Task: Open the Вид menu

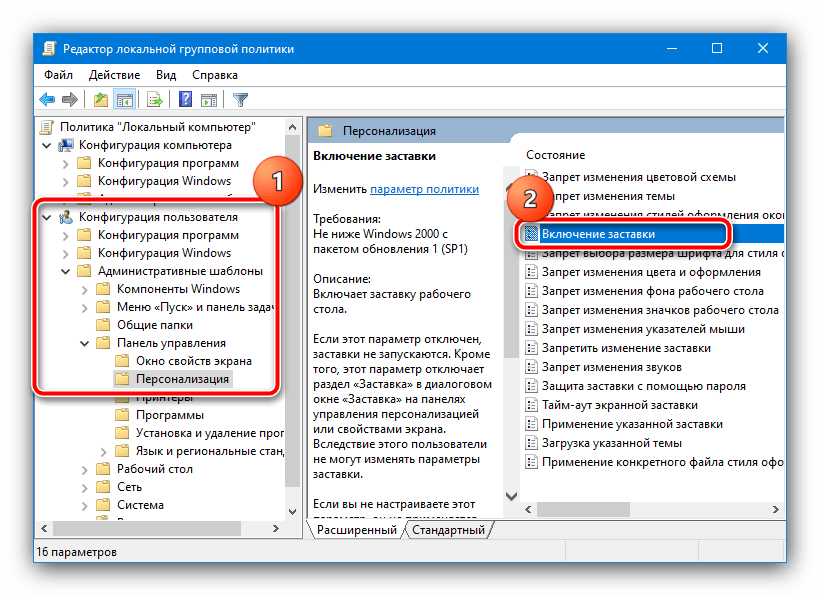Action: [166, 74]
